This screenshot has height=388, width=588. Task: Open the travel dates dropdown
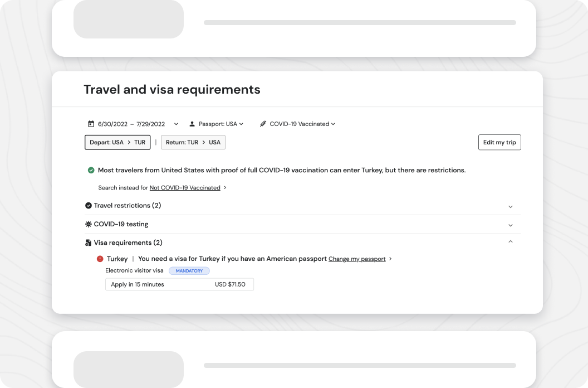[x=176, y=124]
